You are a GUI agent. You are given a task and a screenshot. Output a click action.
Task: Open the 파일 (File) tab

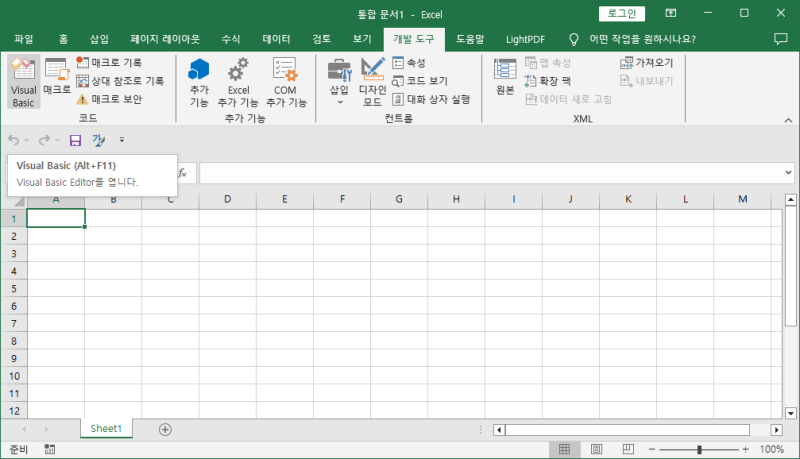(x=24, y=39)
